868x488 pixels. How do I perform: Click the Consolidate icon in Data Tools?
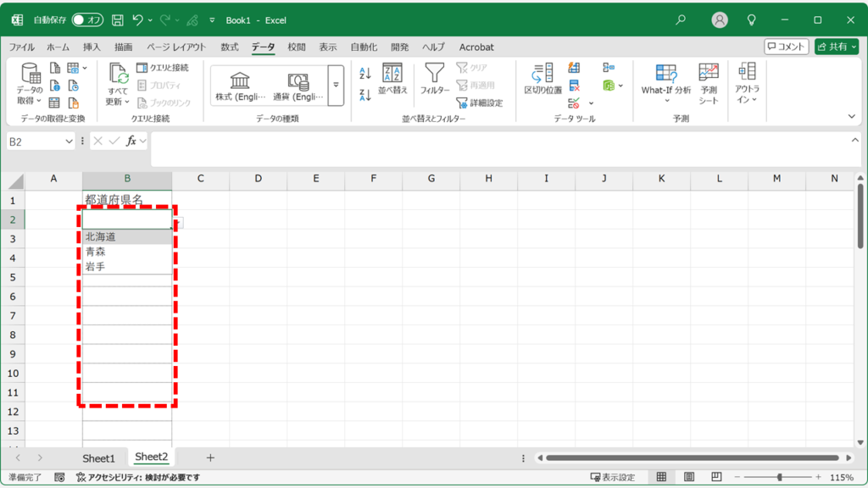[609, 68]
